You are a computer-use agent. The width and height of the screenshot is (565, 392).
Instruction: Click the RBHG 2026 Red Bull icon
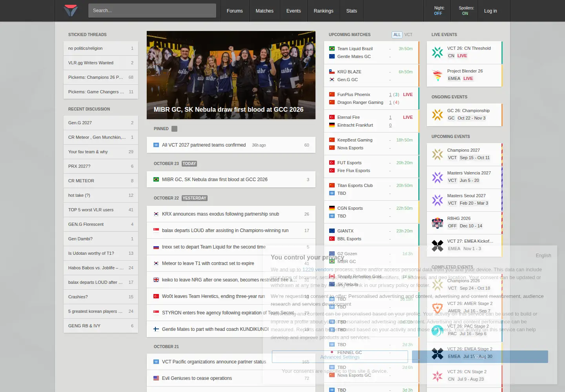pos(437,222)
